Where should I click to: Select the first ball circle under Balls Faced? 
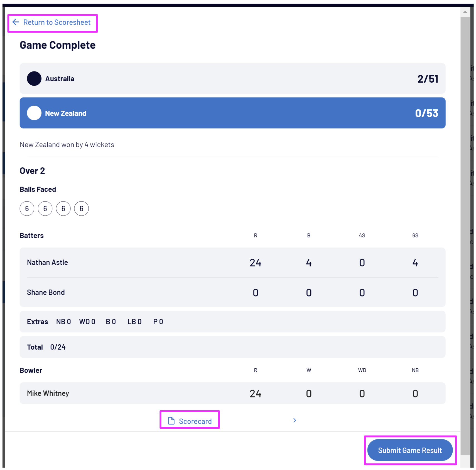tap(27, 209)
